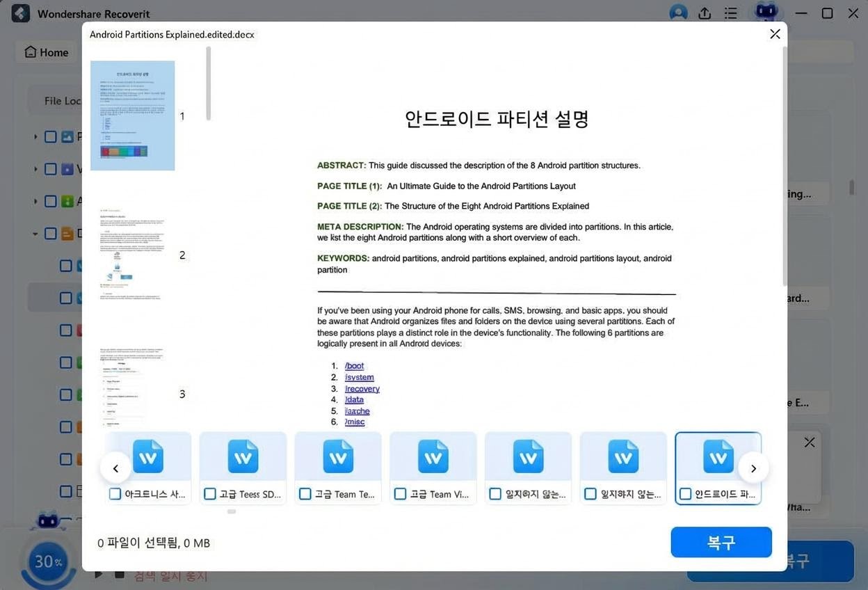The image size is (868, 590).
Task: Open the /boot hyperlink in the document preview
Action: click(354, 365)
